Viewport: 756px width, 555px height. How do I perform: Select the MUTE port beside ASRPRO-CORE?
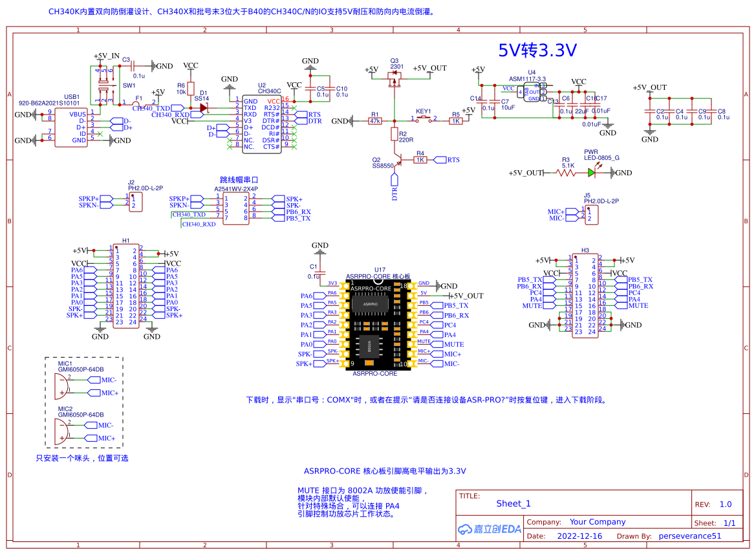tap(448, 344)
